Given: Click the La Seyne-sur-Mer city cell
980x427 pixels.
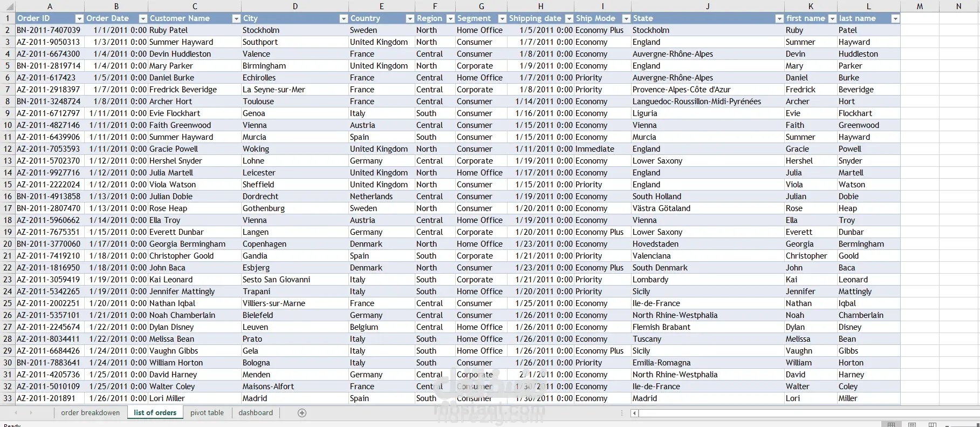Looking at the screenshot, I should (x=295, y=90).
